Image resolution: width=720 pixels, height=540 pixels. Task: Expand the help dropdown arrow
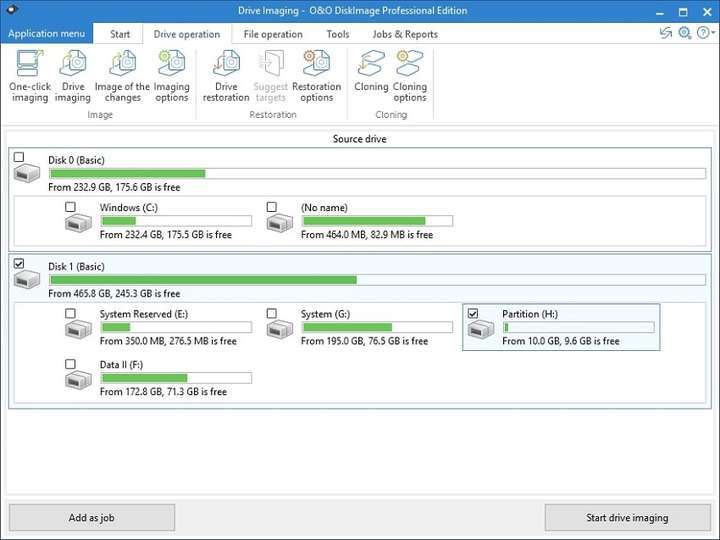pyautogui.click(x=713, y=33)
